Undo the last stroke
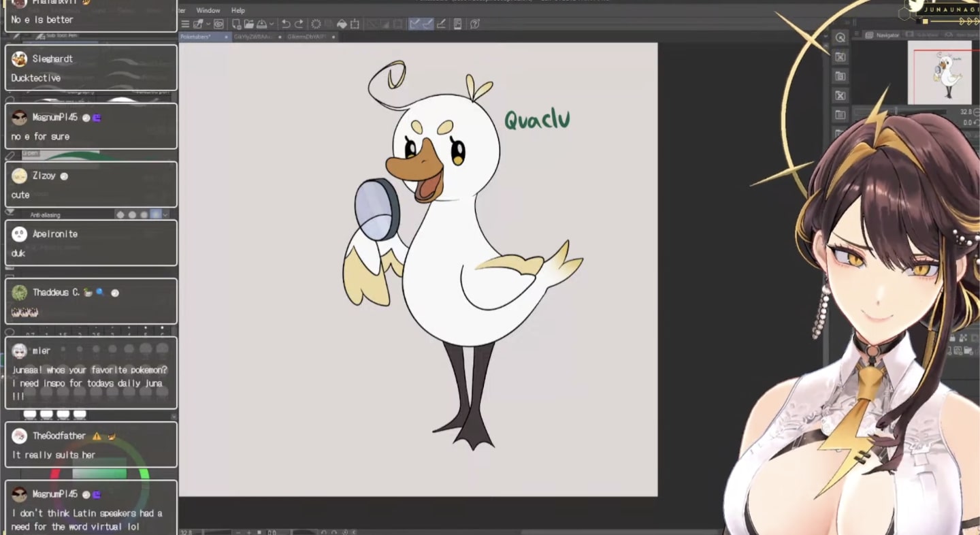The height and width of the screenshot is (535, 980). pyautogui.click(x=286, y=24)
